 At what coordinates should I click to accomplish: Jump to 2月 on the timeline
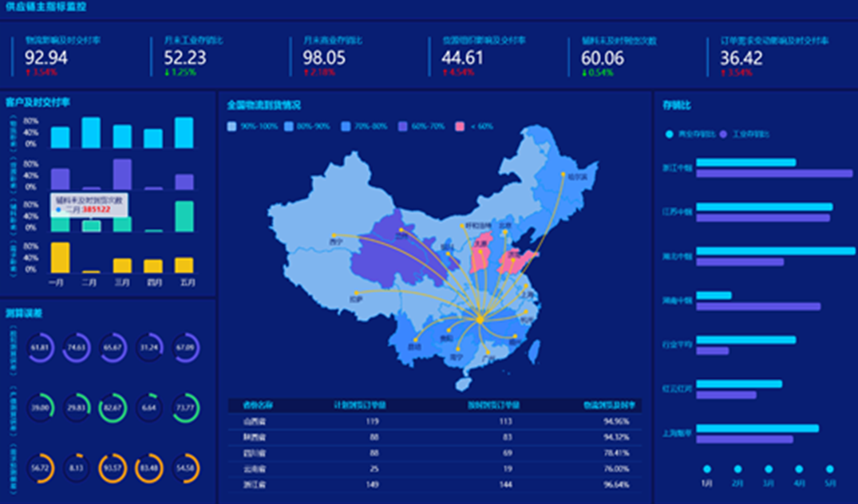click(x=737, y=469)
